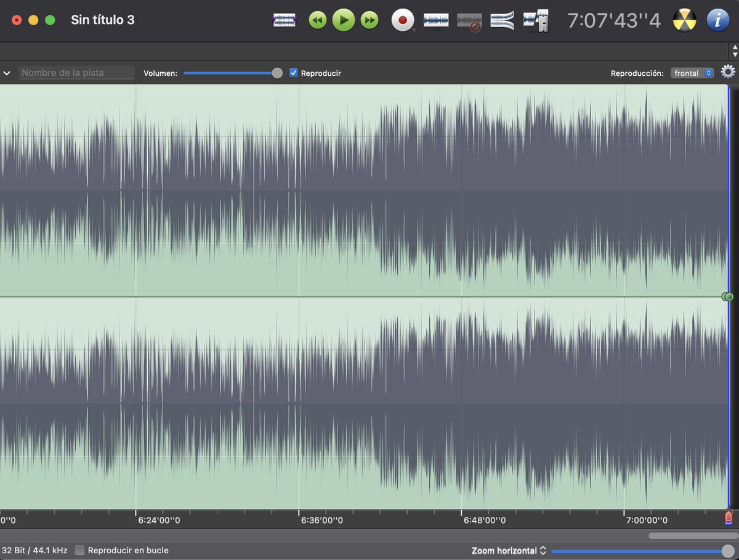The width and height of the screenshot is (739, 560).
Task: Fast forward with the green forward button
Action: click(369, 20)
